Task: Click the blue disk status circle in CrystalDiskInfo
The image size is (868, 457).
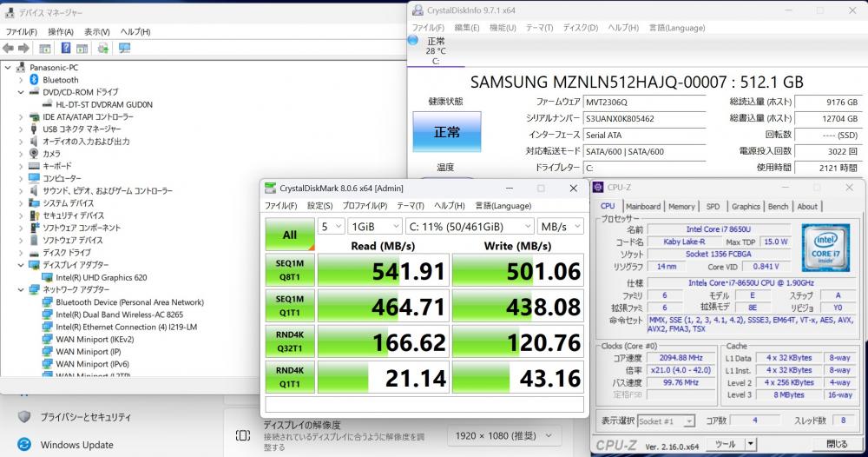Action: pyautogui.click(x=413, y=40)
